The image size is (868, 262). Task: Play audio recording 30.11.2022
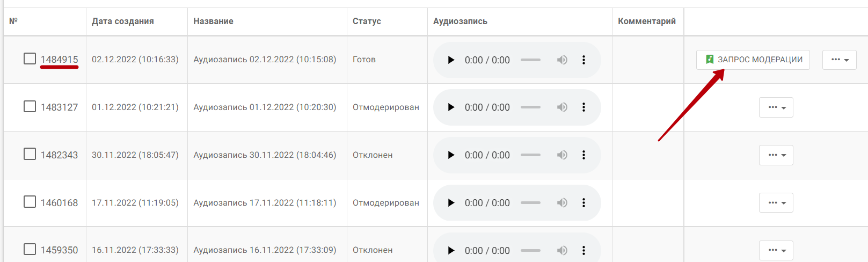coord(451,155)
